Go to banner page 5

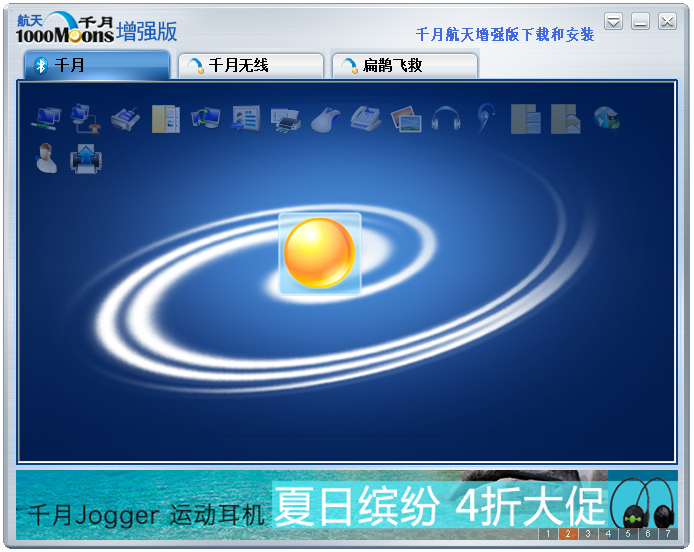click(x=628, y=533)
